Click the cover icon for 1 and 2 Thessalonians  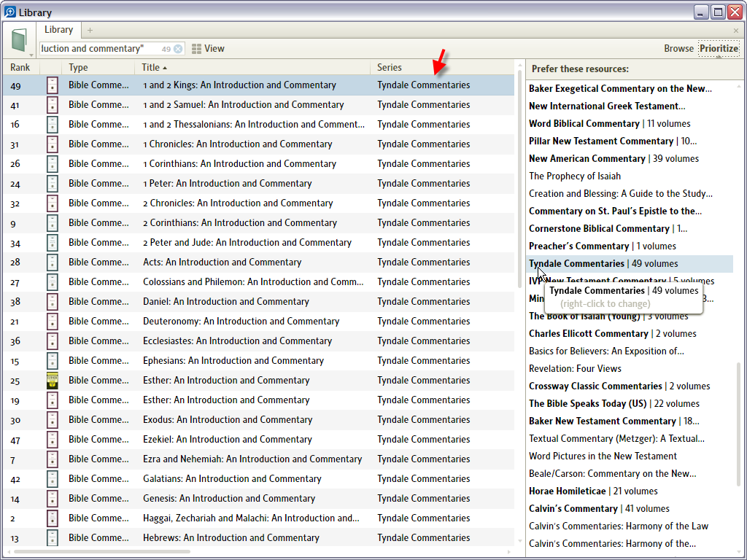[52, 125]
